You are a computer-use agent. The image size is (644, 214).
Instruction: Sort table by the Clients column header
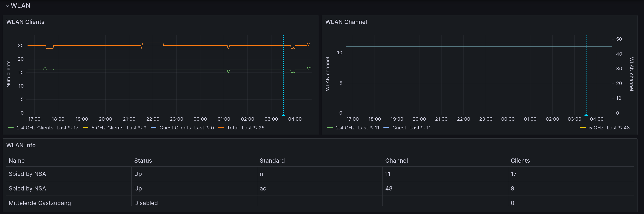[520, 161]
